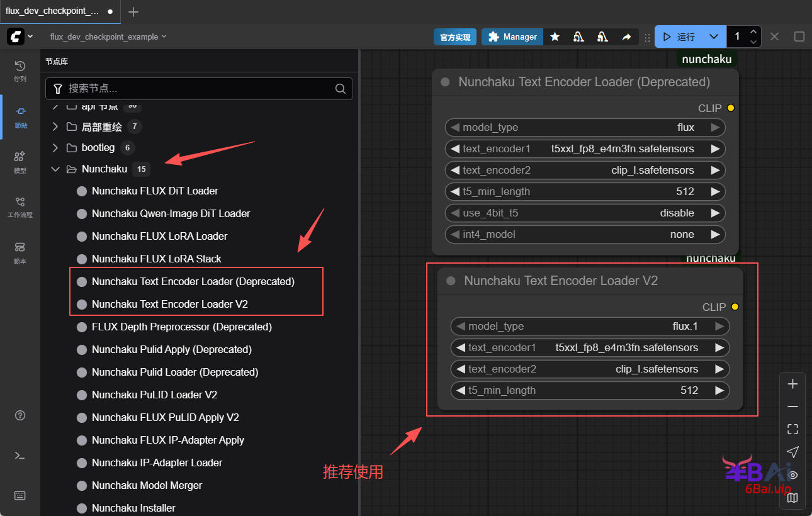Toggle link visibility with the eye icon
This screenshot has height=516, width=812.
click(794, 475)
